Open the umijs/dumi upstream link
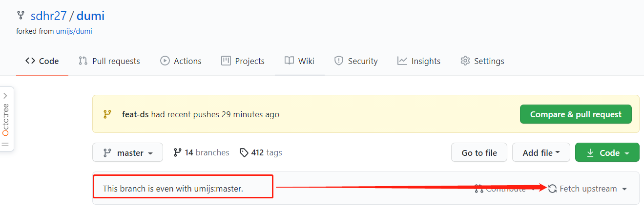This screenshot has height=214, width=644. 74,31
